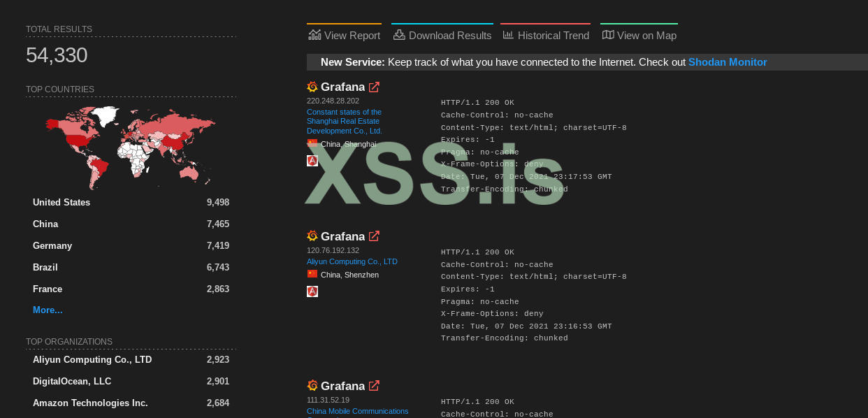Click the Germany count 7,419
Image resolution: width=868 pixels, height=418 pixels.
(x=218, y=246)
